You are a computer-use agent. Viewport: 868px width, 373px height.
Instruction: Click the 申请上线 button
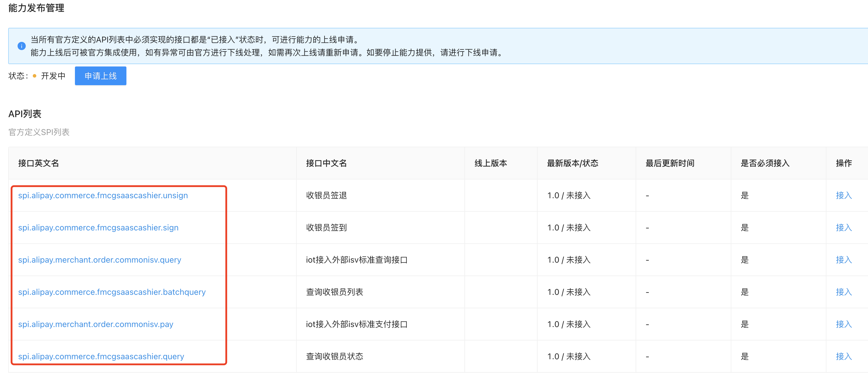[x=100, y=76]
